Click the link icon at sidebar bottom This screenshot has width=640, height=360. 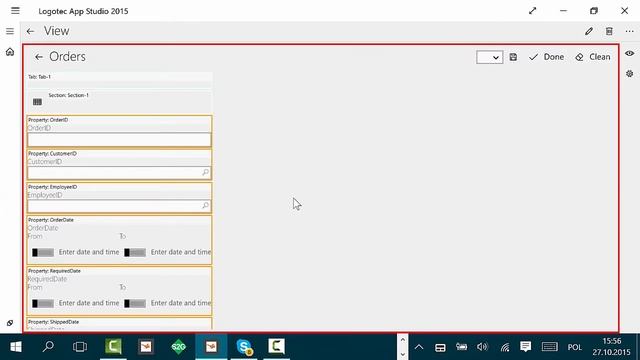click(x=10, y=323)
